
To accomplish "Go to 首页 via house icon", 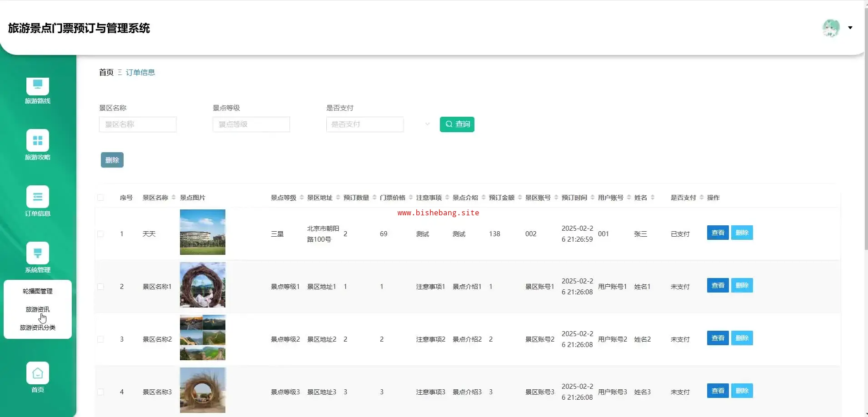I will (x=37, y=373).
